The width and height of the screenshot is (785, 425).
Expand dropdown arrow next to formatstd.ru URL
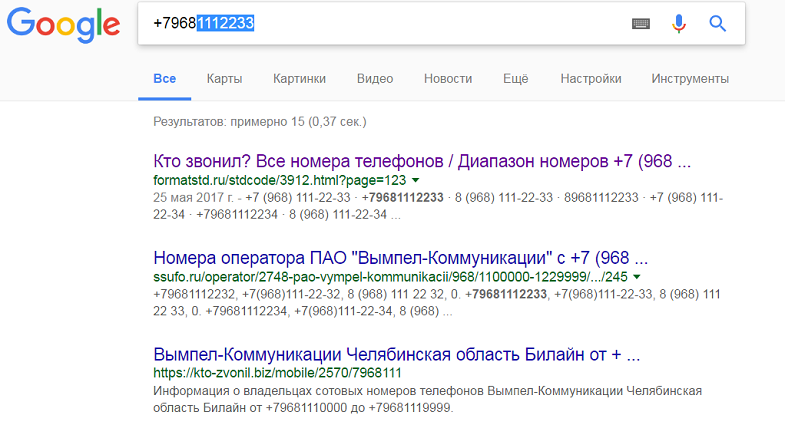pos(416,180)
